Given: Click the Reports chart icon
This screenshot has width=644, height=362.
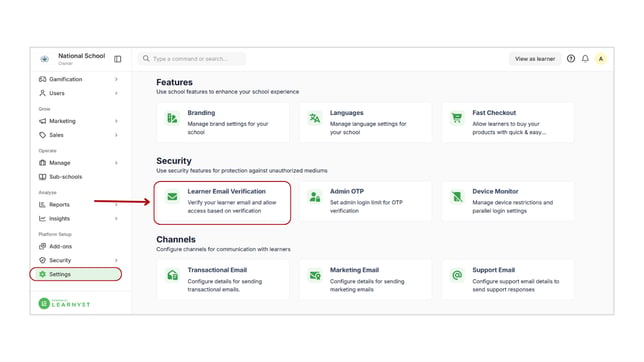Looking at the screenshot, I should [x=42, y=205].
